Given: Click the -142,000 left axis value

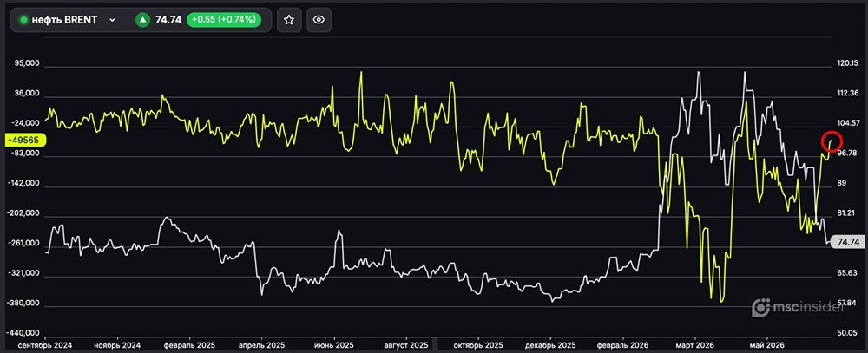Looking at the screenshot, I should (x=25, y=184).
